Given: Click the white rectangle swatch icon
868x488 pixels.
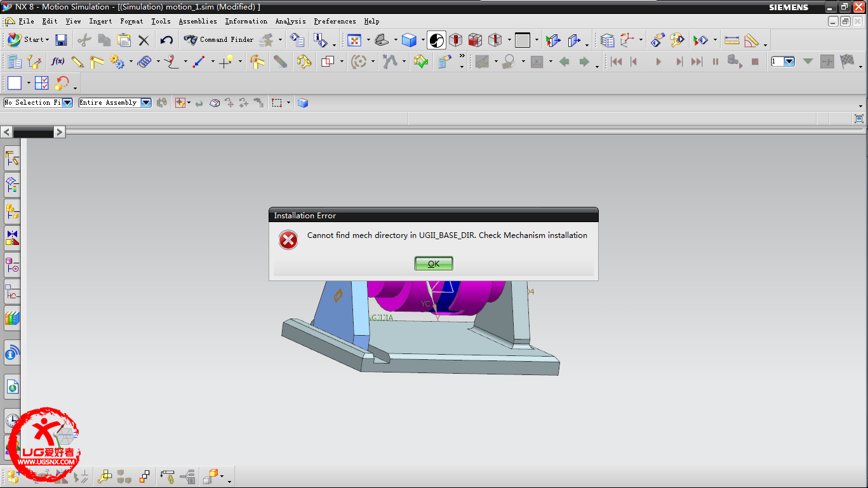Looking at the screenshot, I should click(15, 83).
